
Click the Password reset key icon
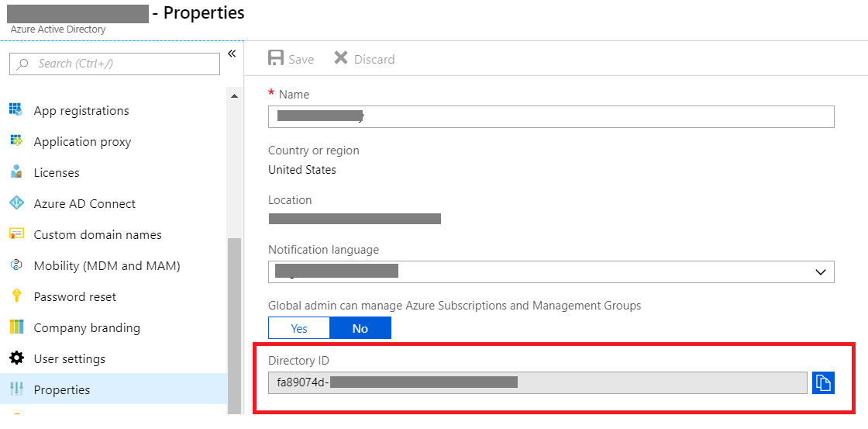16,296
